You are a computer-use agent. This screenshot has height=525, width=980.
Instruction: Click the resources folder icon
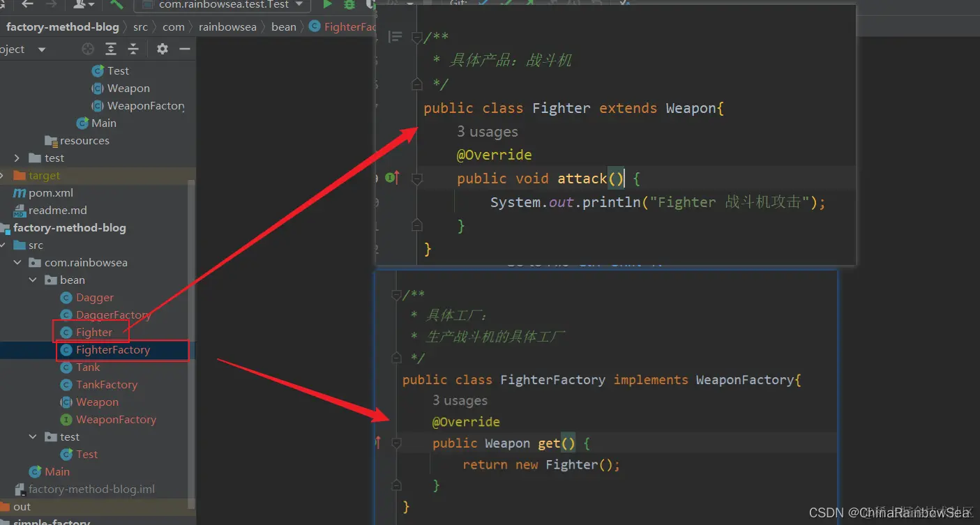coord(51,141)
